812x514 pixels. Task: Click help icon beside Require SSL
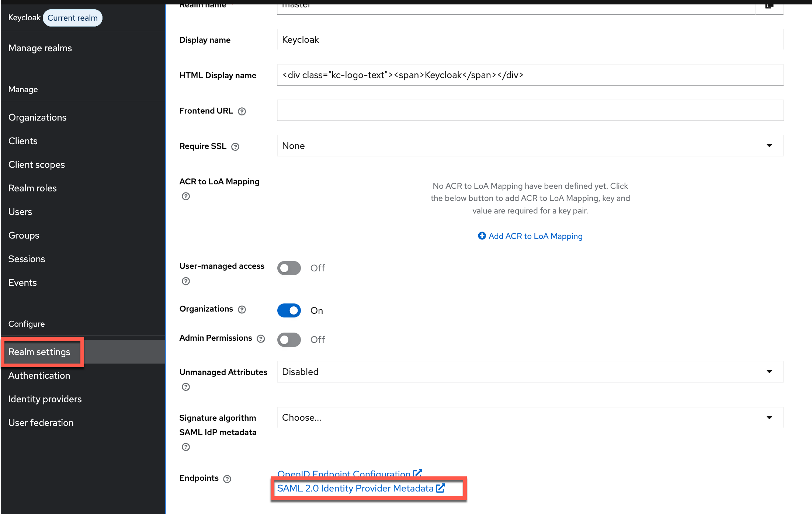[235, 147]
